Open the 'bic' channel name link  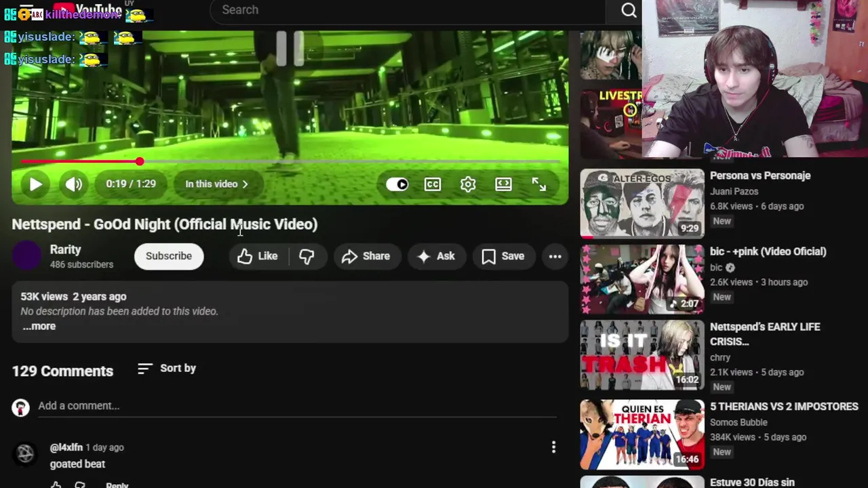(716, 268)
